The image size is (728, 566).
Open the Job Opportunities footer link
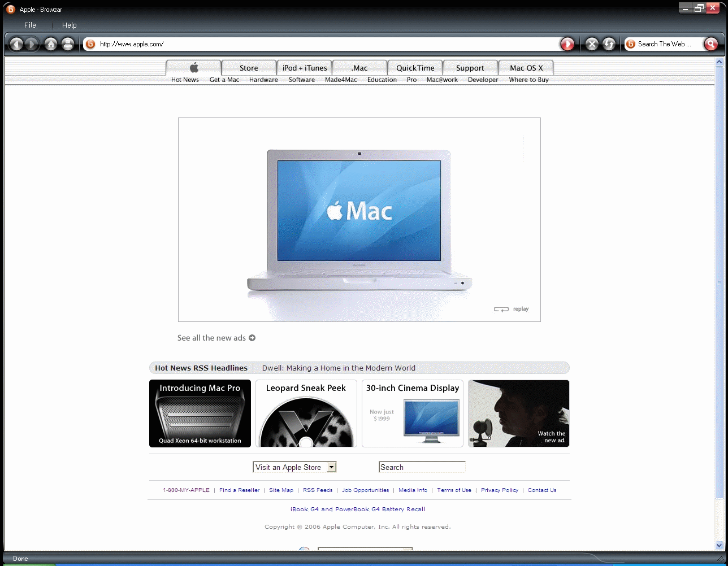(366, 490)
